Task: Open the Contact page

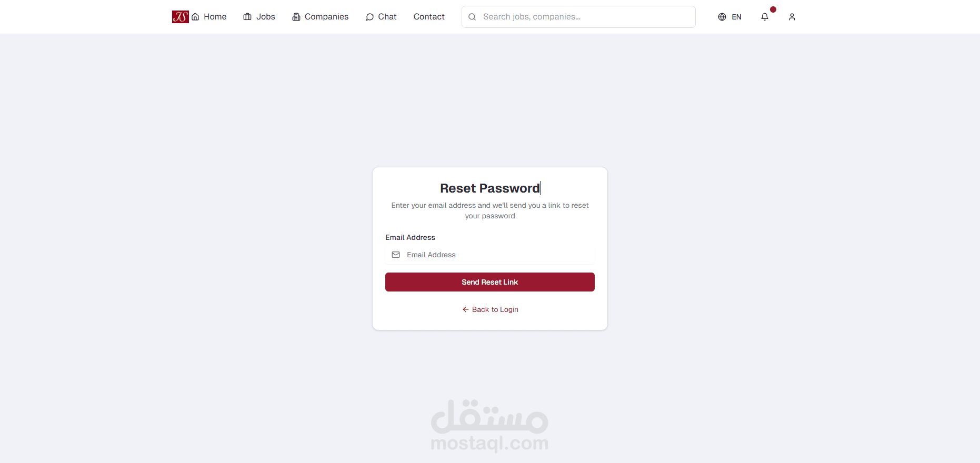Action: click(x=429, y=17)
